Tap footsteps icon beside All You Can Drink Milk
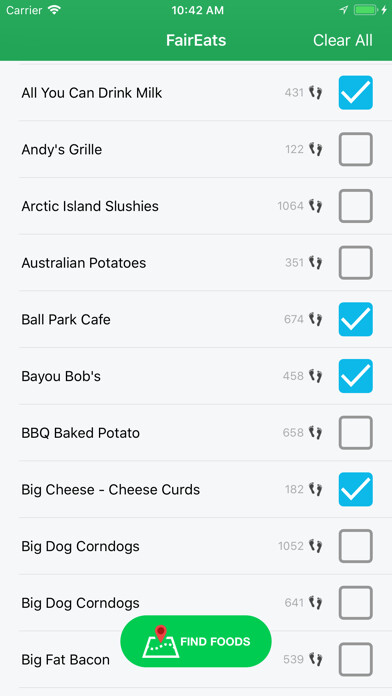The height and width of the screenshot is (696, 392). 316,93
